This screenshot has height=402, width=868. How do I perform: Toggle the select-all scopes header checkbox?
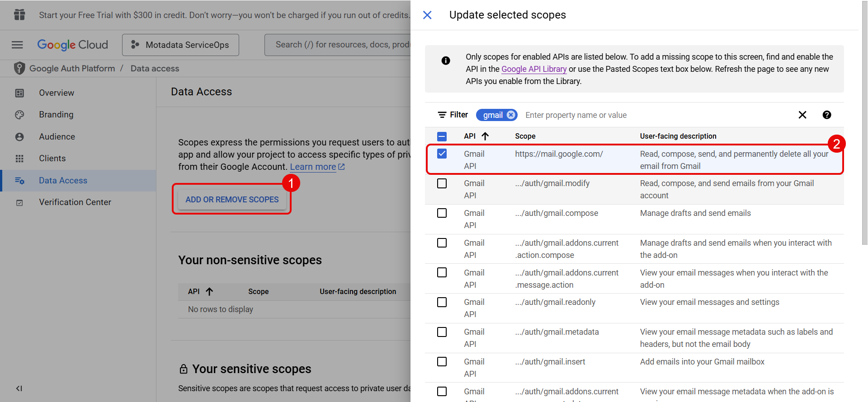(x=442, y=136)
